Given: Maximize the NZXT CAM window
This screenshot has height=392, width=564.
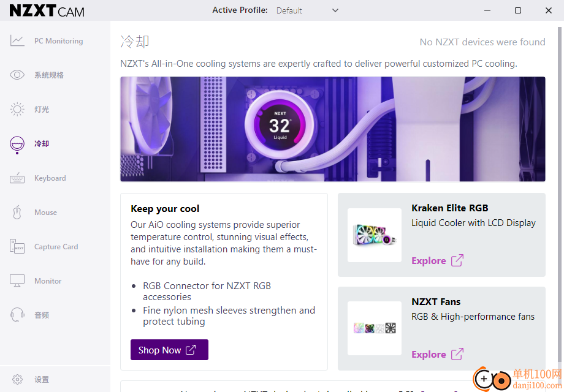Looking at the screenshot, I should tap(518, 10).
